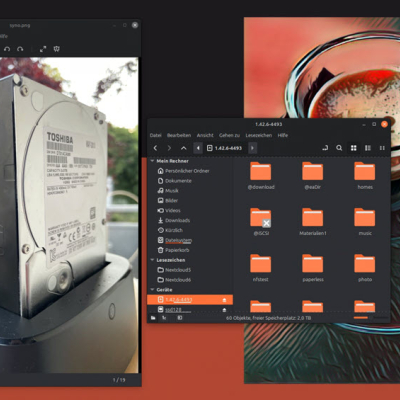Select the paperless folder
Image resolution: width=400 pixels, height=400 pixels.
pyautogui.click(x=313, y=268)
